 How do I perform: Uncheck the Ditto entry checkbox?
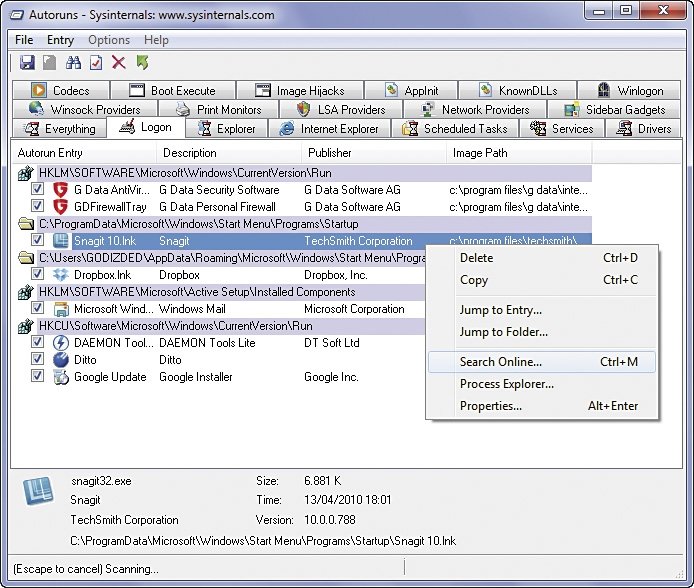click(37, 359)
